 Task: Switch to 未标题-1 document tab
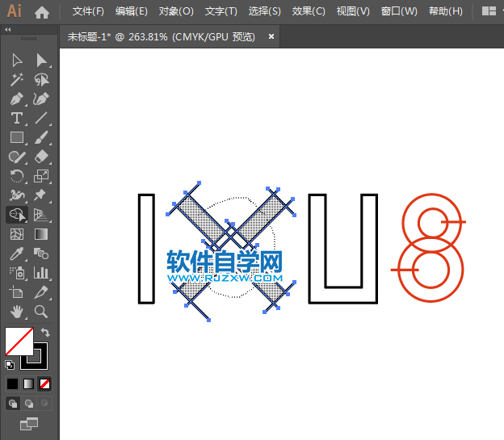[x=161, y=37]
